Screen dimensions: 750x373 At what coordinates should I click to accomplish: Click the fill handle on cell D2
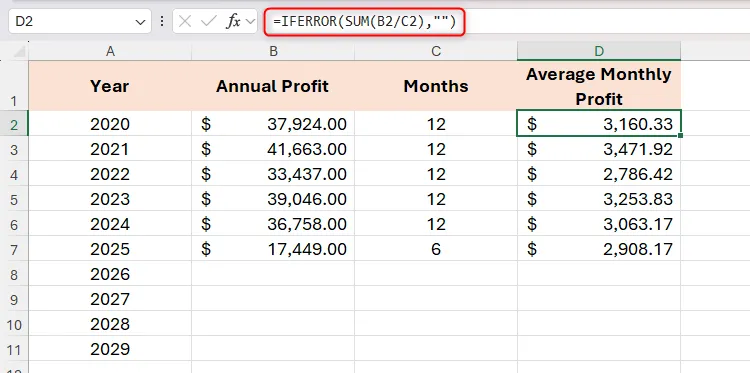[680, 136]
